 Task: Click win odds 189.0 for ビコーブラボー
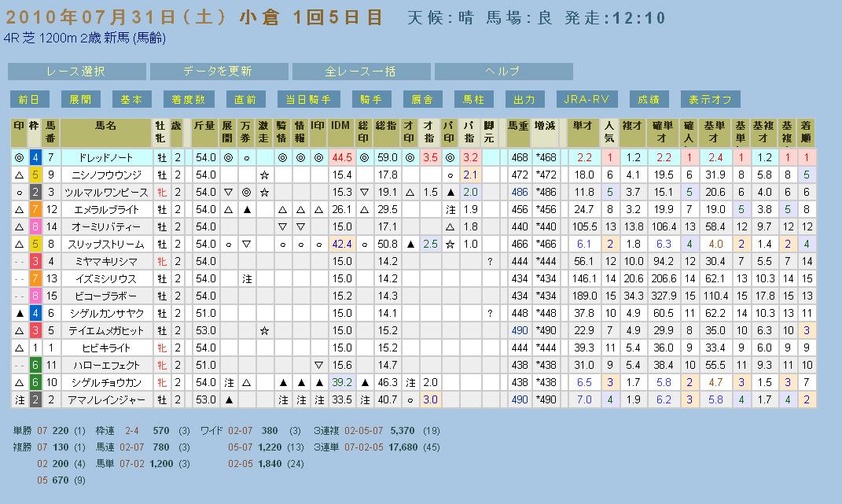click(584, 296)
